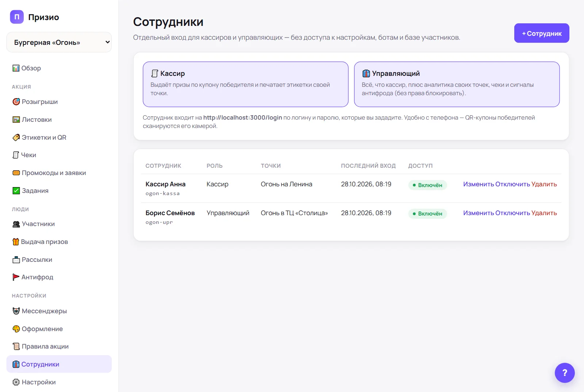Image resolution: width=584 pixels, height=392 pixels.
Task: Click Отключить for Кассир Анна
Action: (512, 184)
